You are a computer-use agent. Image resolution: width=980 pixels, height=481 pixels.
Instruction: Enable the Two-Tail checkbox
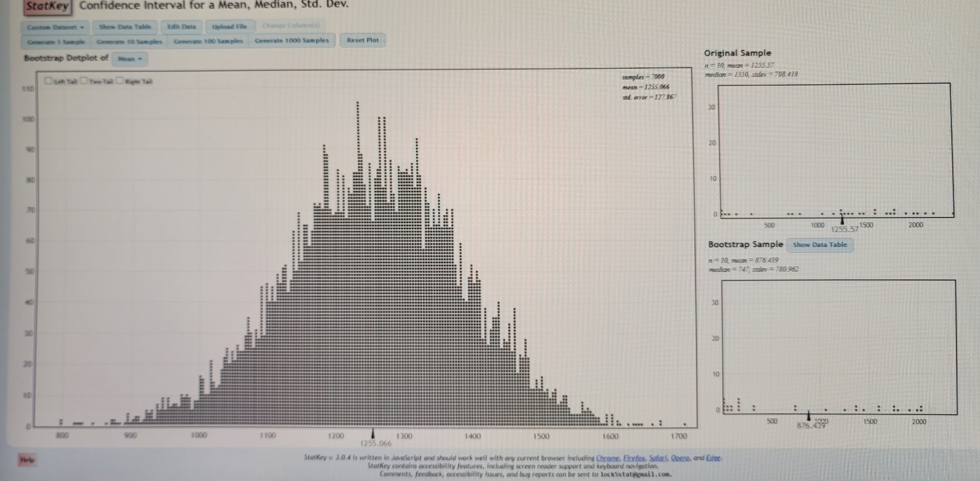tap(85, 81)
